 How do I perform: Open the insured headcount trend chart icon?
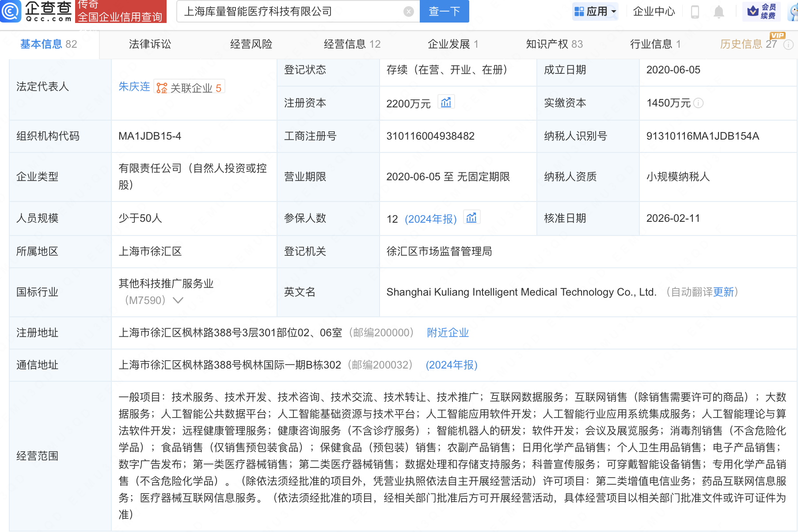click(471, 218)
